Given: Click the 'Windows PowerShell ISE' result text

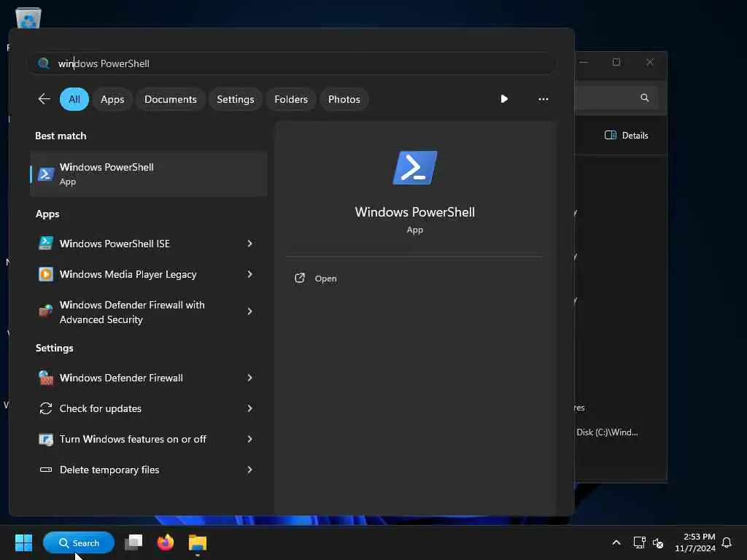Looking at the screenshot, I should tap(115, 244).
